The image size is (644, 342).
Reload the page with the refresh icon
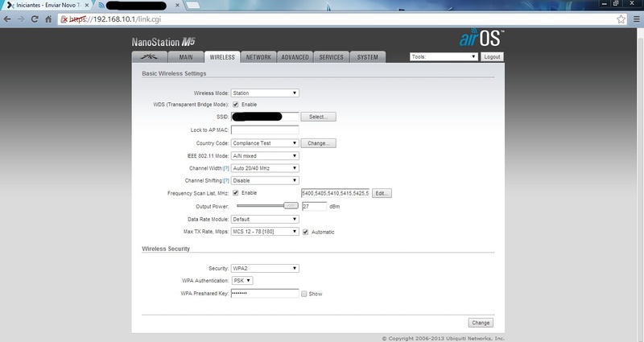click(35, 19)
